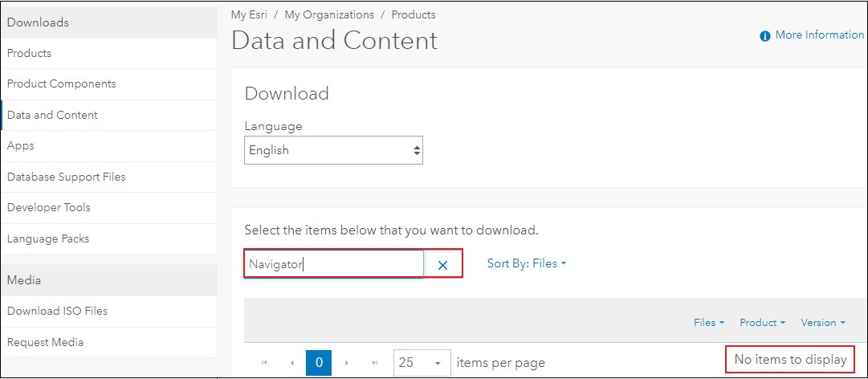The image size is (868, 379).
Task: Click the Download panel heading
Action: coord(287,93)
